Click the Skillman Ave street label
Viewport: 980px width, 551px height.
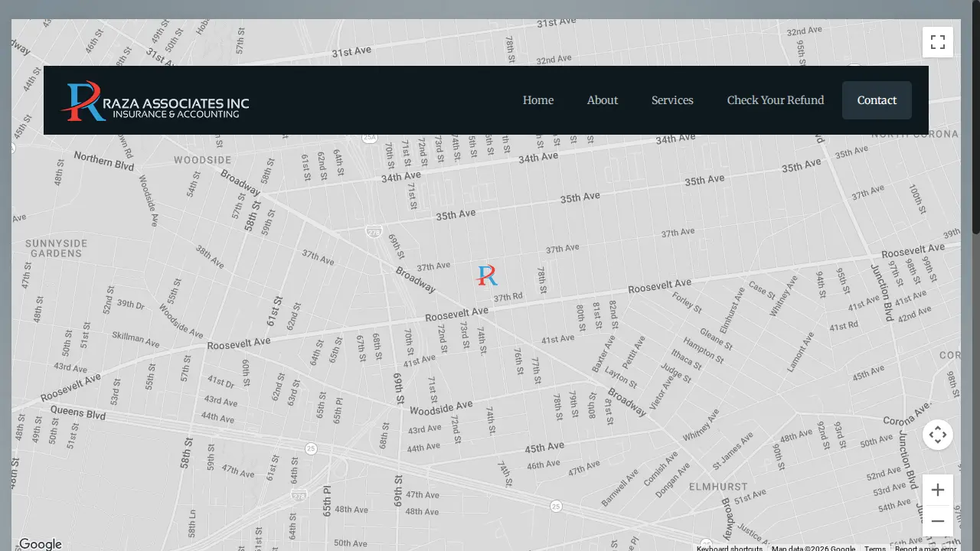[x=135, y=337]
